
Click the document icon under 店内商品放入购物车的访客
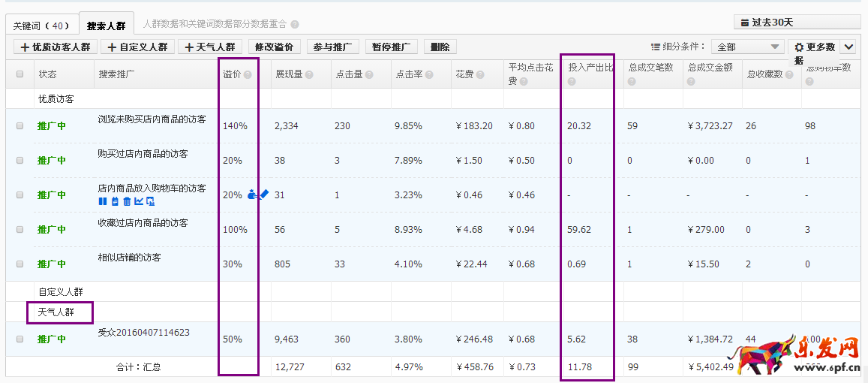pos(115,201)
